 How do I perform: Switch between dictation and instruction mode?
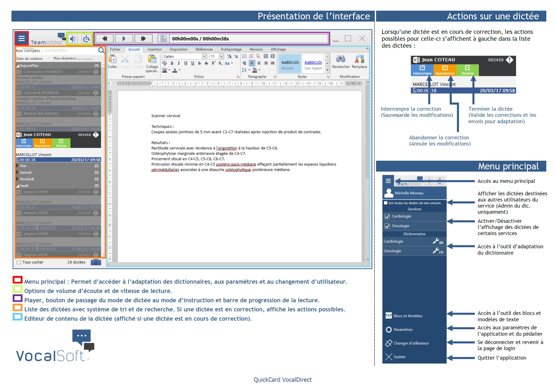(x=163, y=38)
